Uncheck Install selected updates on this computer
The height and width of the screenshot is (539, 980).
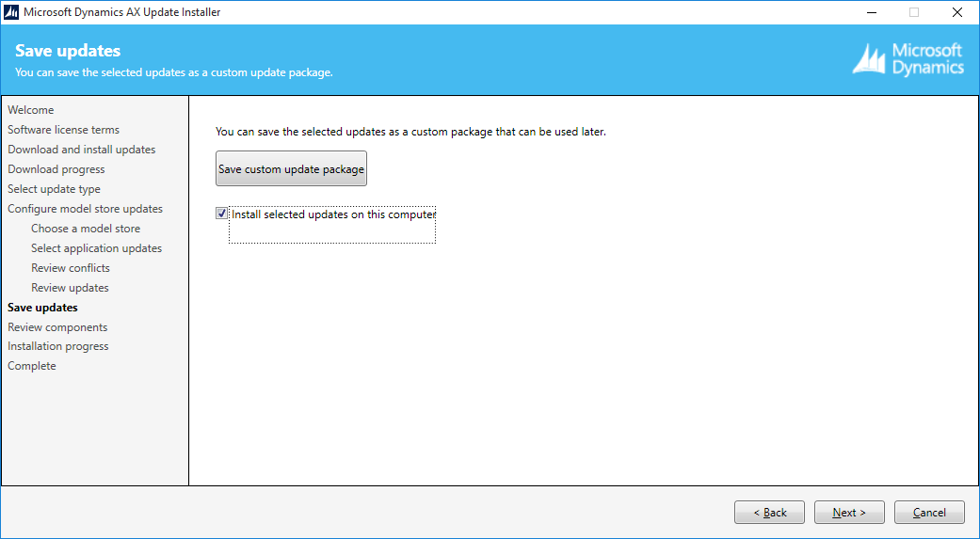221,214
